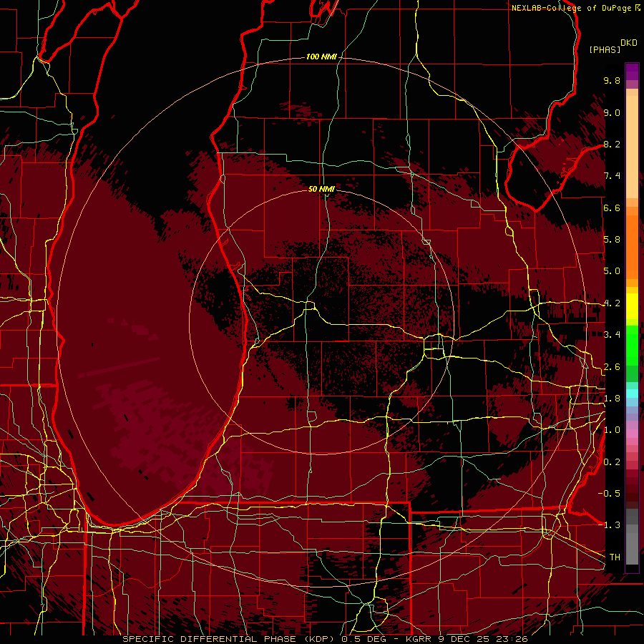The height and width of the screenshot is (644, 644).
Task: Click the 9.0 scale value
Action: click(612, 112)
